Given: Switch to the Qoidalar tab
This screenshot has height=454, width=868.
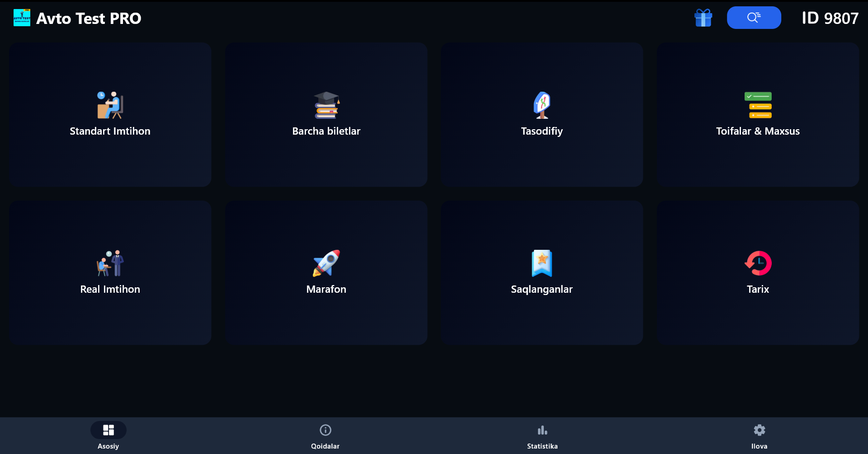Looking at the screenshot, I should 325,435.
